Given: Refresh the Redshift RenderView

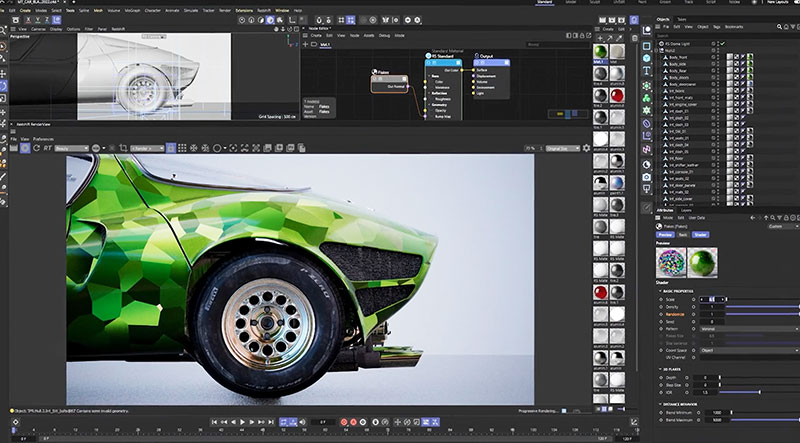Looking at the screenshot, I should pos(37,148).
